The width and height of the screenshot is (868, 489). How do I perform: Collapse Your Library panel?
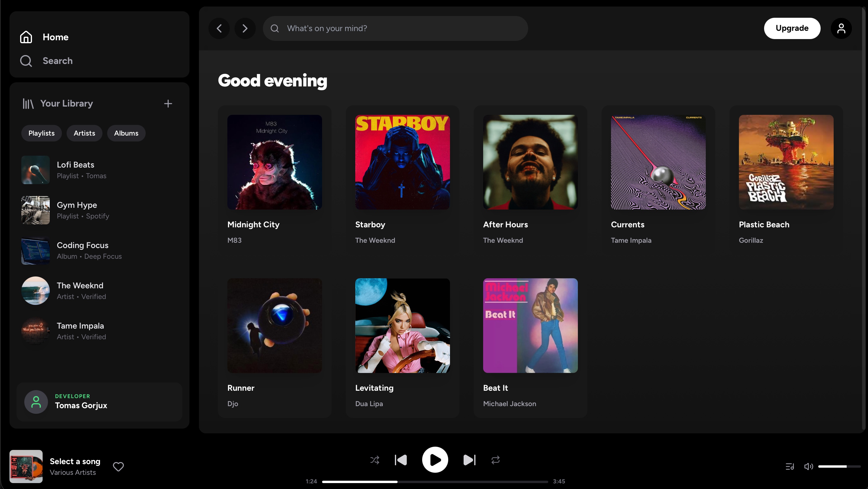(28, 104)
